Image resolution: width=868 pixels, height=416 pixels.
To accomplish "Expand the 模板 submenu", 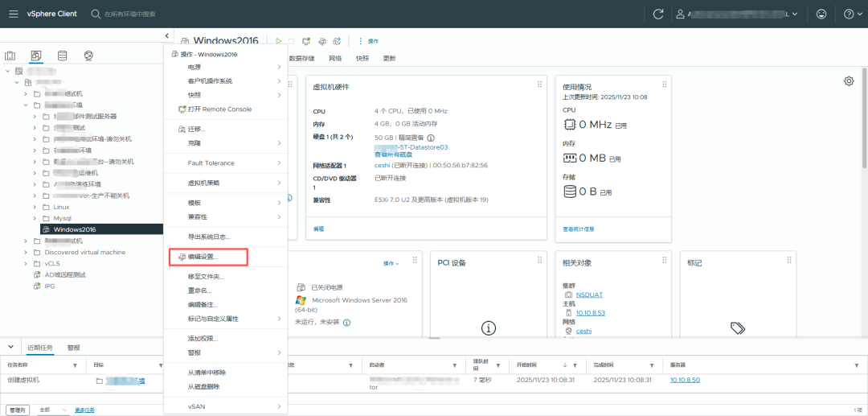I will point(226,203).
